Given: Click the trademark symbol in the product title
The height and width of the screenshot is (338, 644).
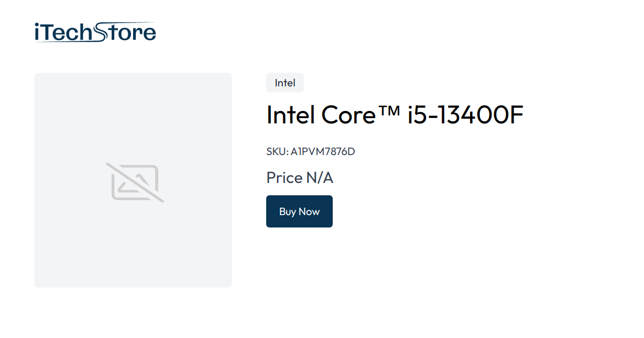Looking at the screenshot, I should (388, 110).
